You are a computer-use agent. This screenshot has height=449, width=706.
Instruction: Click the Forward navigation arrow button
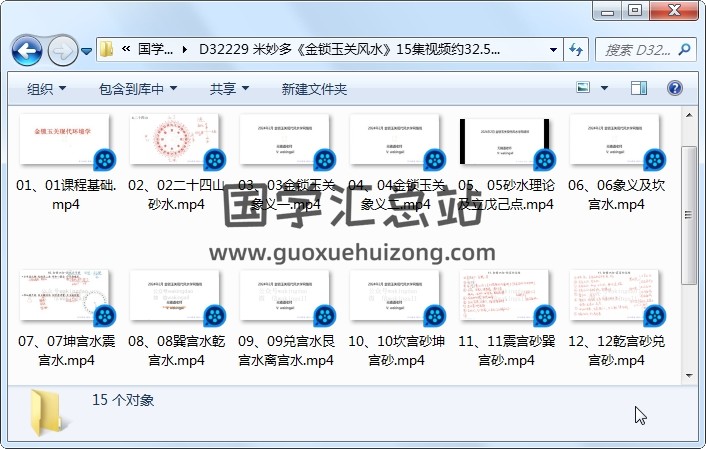point(61,50)
